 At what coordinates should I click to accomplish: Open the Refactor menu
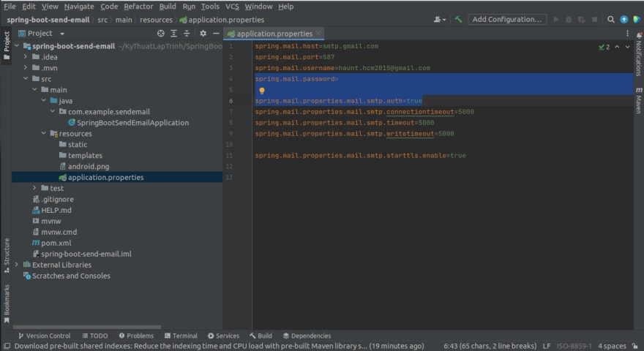pos(138,7)
